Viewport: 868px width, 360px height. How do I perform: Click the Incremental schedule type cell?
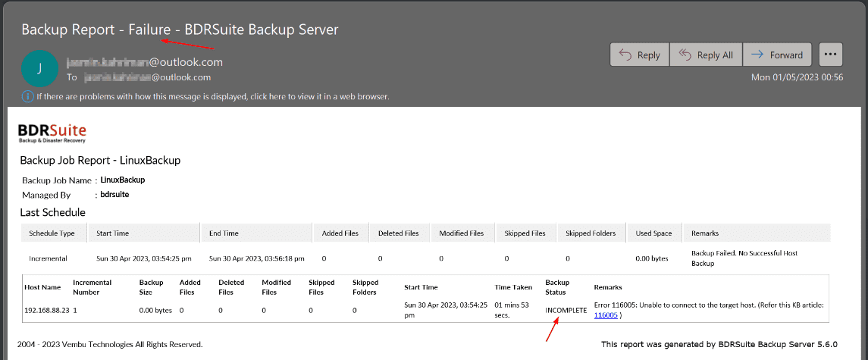[x=48, y=258]
